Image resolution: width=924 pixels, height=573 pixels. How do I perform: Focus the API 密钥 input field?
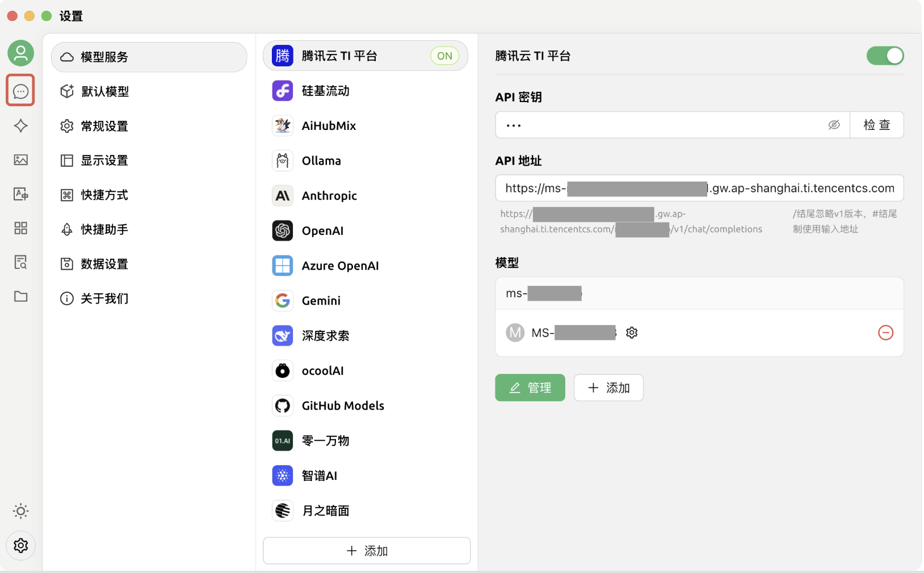click(x=673, y=125)
